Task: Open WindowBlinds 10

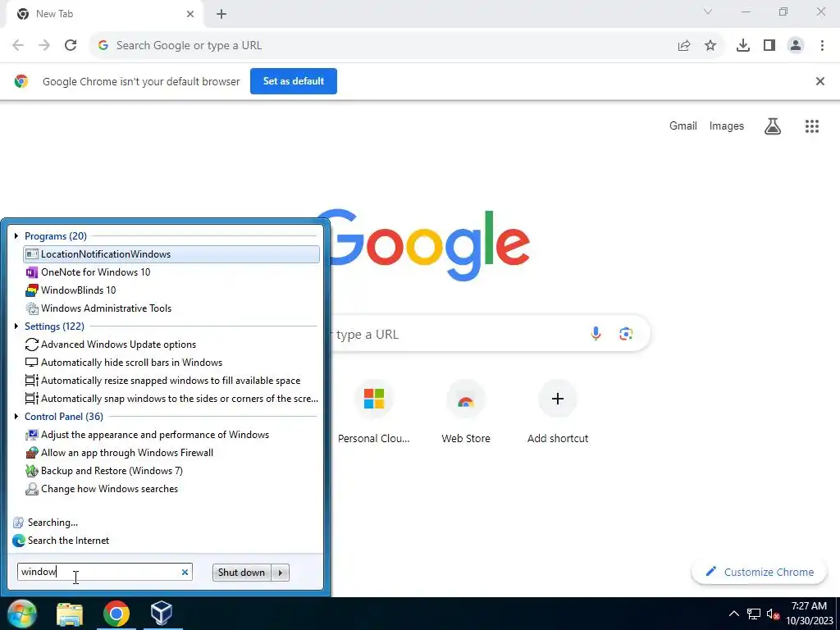Action: pyautogui.click(x=171, y=290)
